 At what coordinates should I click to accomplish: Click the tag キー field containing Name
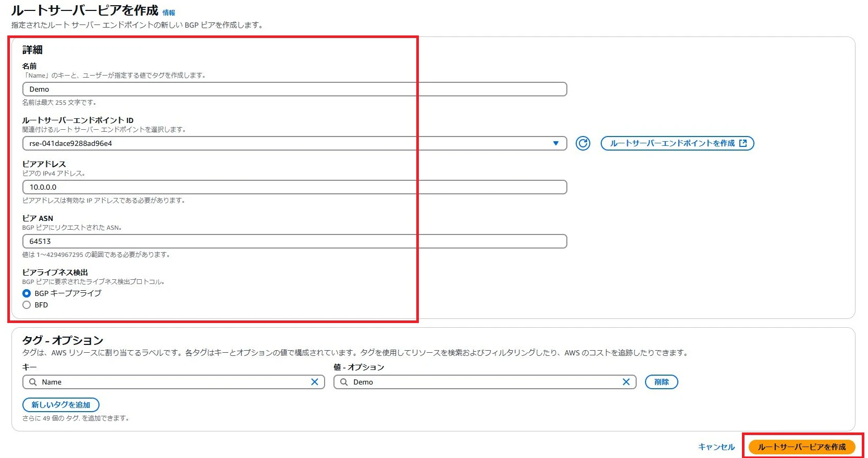coord(173,382)
